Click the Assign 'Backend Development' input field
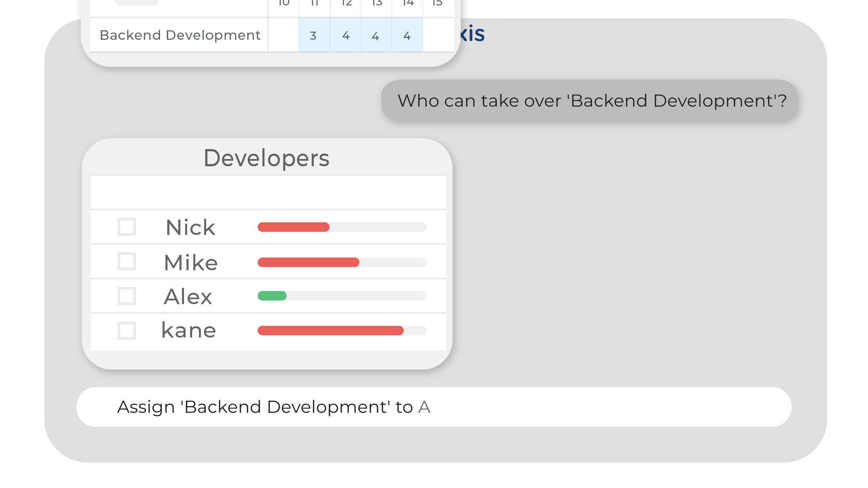Viewport: 868px width, 488px height. 433,407
